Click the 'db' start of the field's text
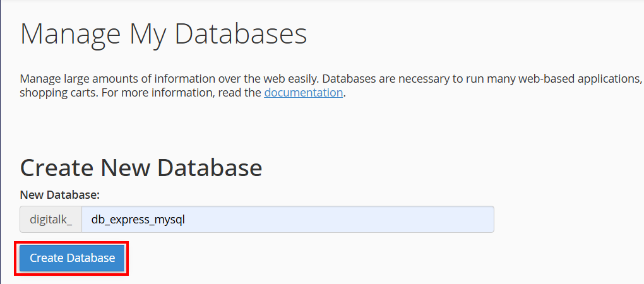 click(97, 220)
